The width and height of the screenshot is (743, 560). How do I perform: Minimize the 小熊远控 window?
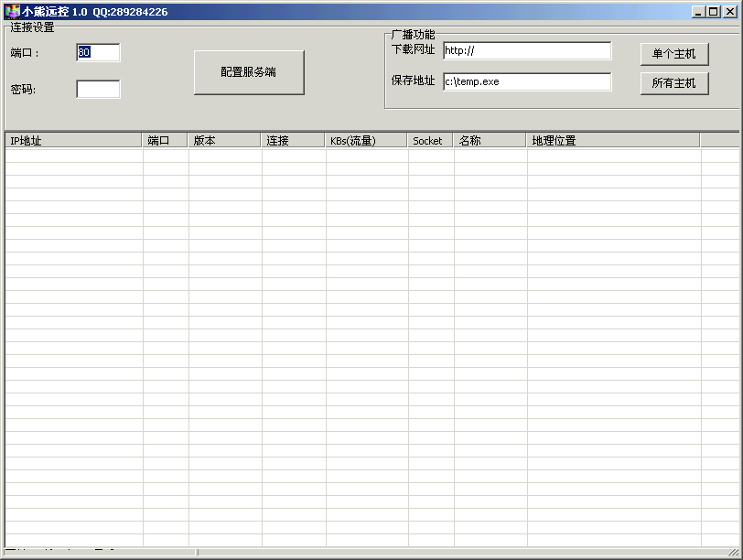(699, 12)
